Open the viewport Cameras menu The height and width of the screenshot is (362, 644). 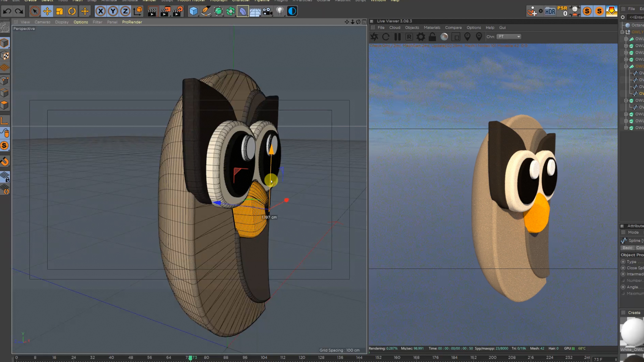43,22
